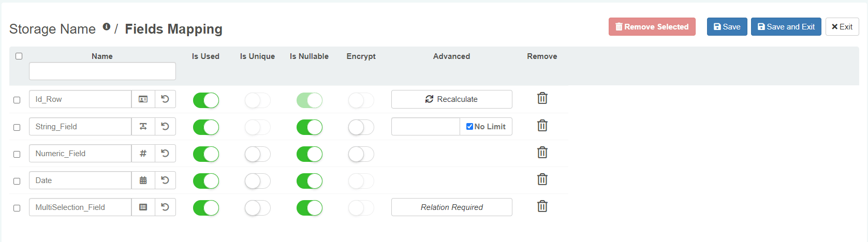Remove the MultiSelection_Field row via trash icon
868x242 pixels.
click(542, 206)
